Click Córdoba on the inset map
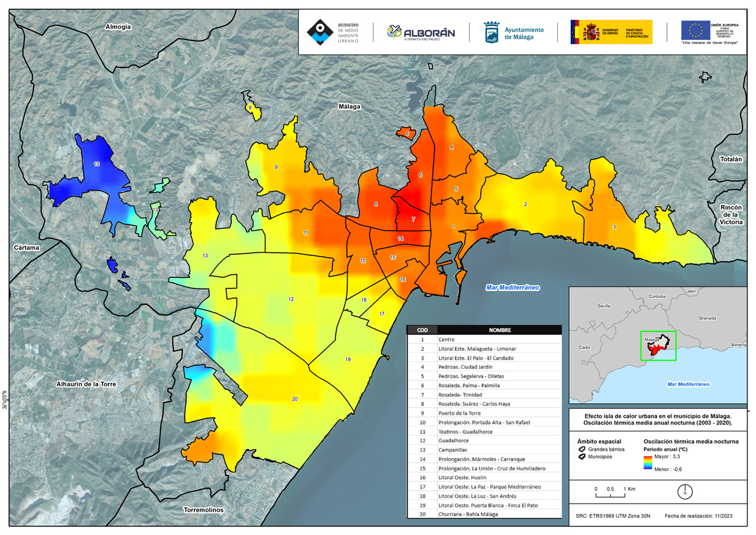 pyautogui.click(x=656, y=296)
